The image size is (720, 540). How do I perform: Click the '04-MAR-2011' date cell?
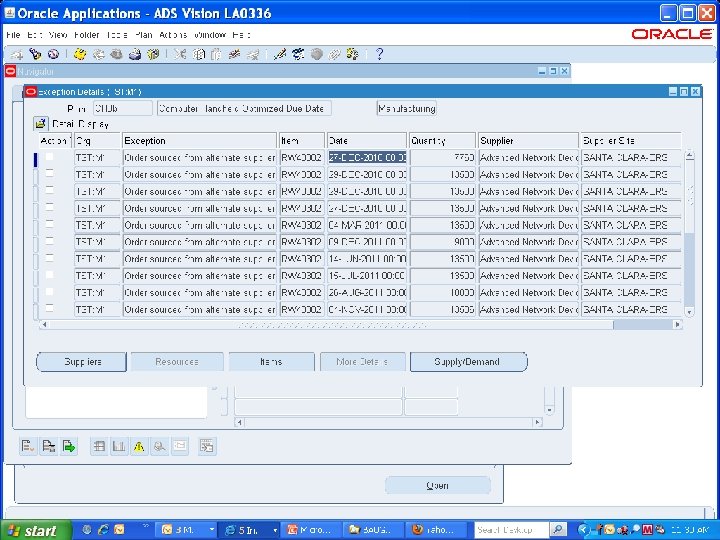coord(367,225)
